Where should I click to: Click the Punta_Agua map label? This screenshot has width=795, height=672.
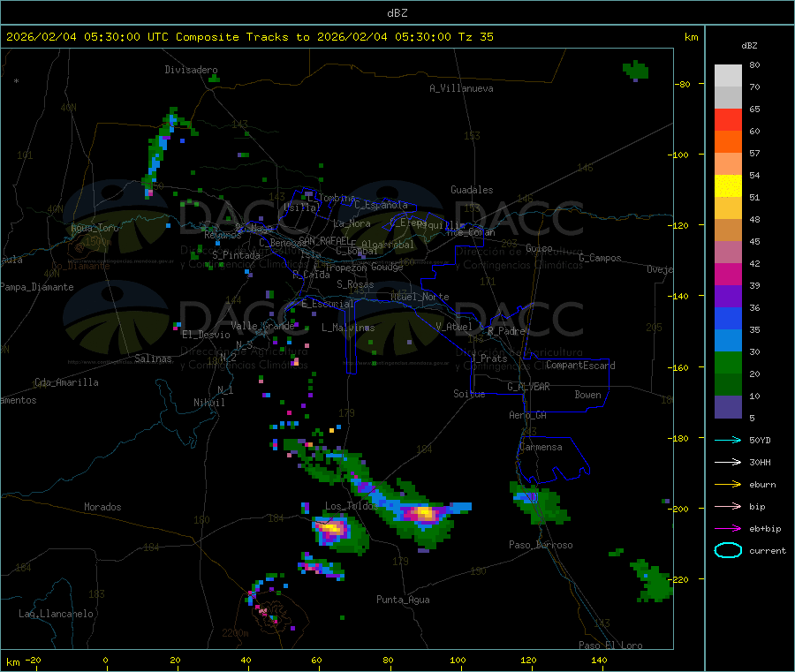[x=403, y=600]
